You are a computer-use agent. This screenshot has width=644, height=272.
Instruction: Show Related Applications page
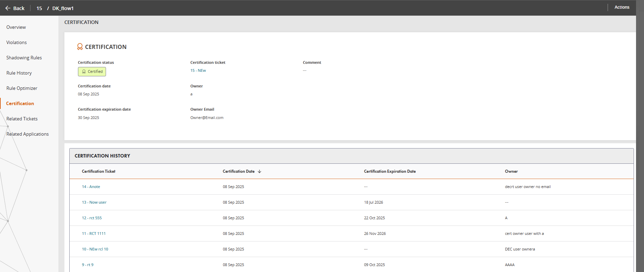point(27,134)
